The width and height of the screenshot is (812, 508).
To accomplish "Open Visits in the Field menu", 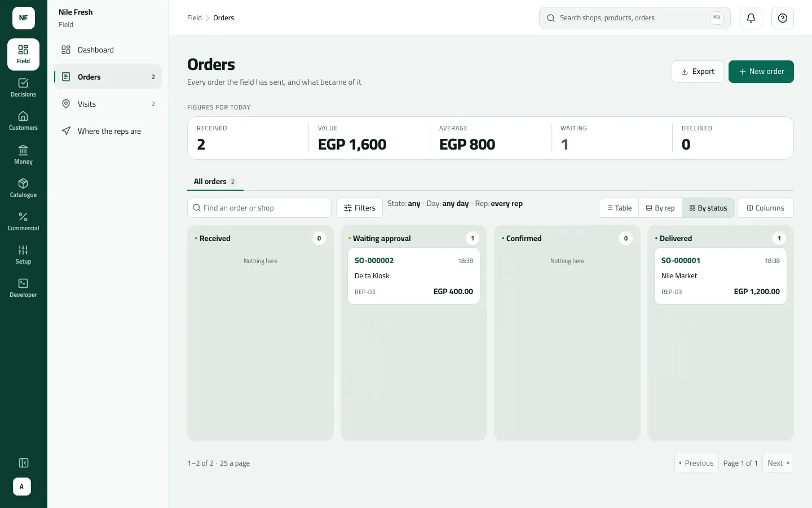I will click(x=108, y=104).
